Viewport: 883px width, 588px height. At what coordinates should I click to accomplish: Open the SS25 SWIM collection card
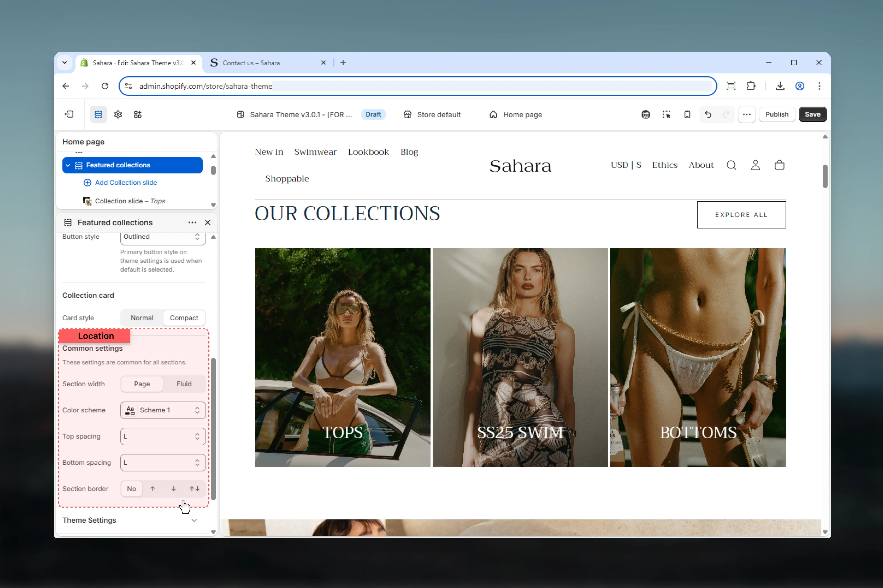coord(520,357)
